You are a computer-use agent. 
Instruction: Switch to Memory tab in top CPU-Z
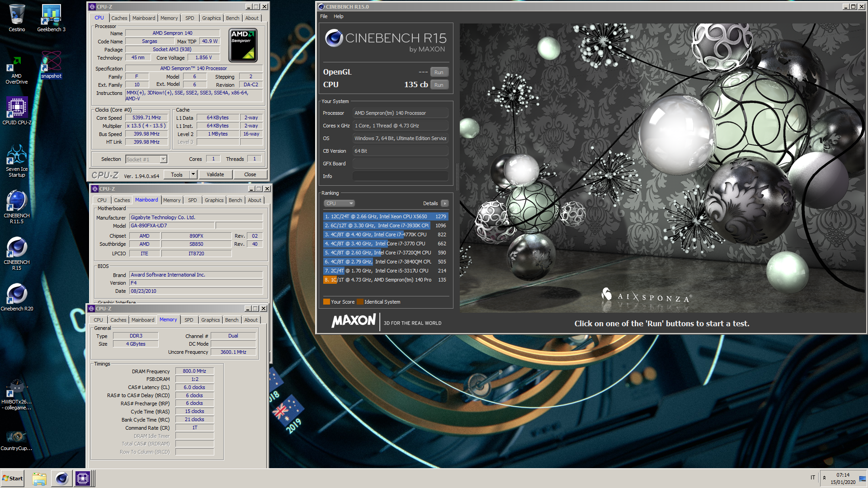[169, 18]
